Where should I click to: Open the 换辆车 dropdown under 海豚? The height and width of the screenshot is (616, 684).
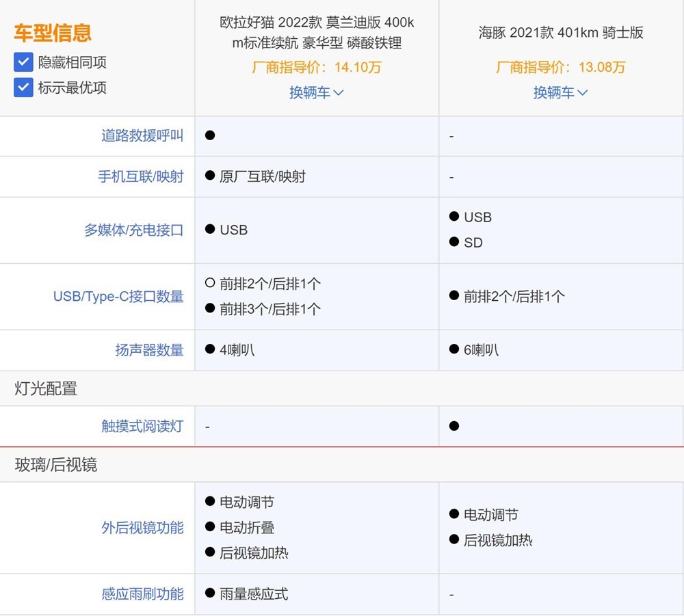coord(560,92)
